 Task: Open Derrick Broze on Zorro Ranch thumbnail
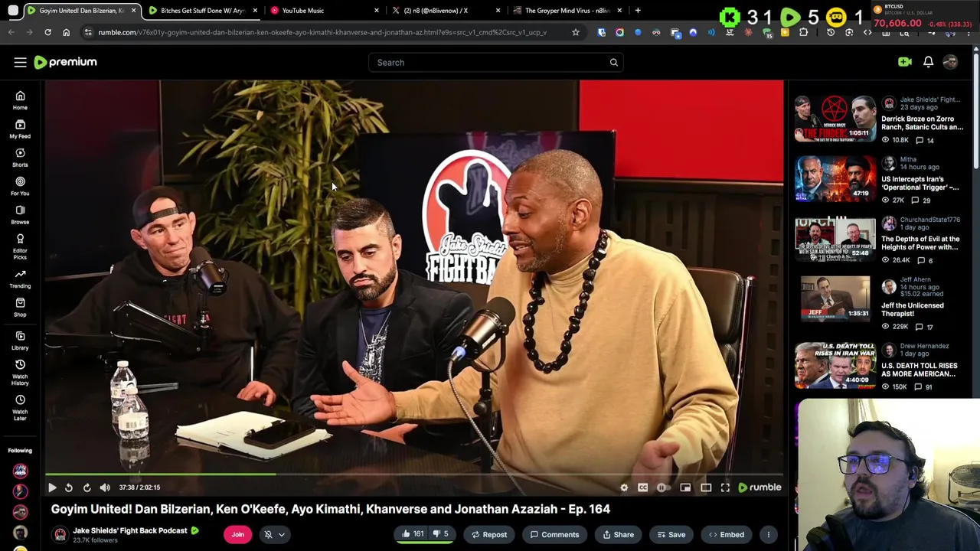click(835, 119)
